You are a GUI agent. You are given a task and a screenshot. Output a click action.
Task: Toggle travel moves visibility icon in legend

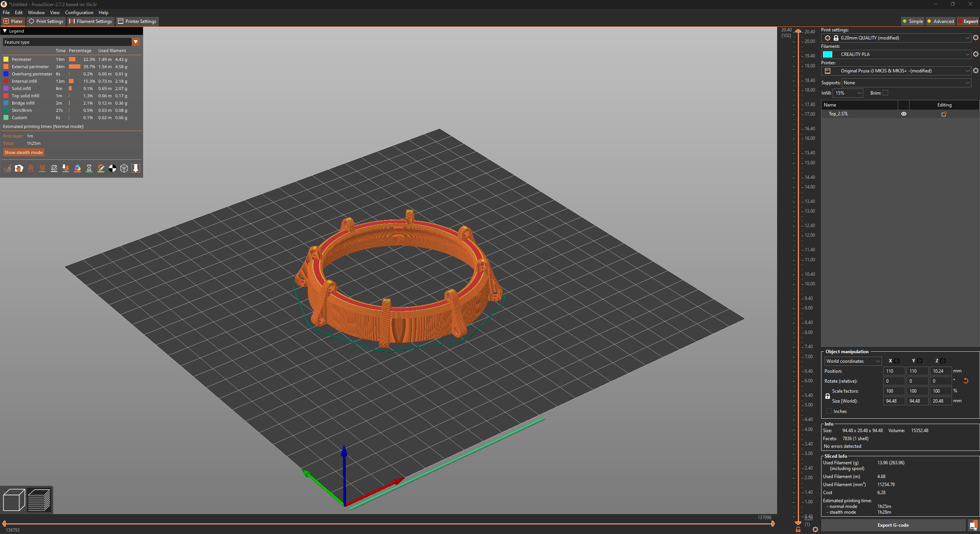pos(7,169)
